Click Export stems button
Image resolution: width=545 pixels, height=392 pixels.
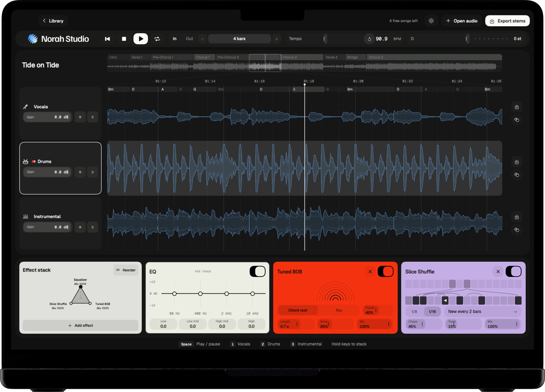[507, 21]
